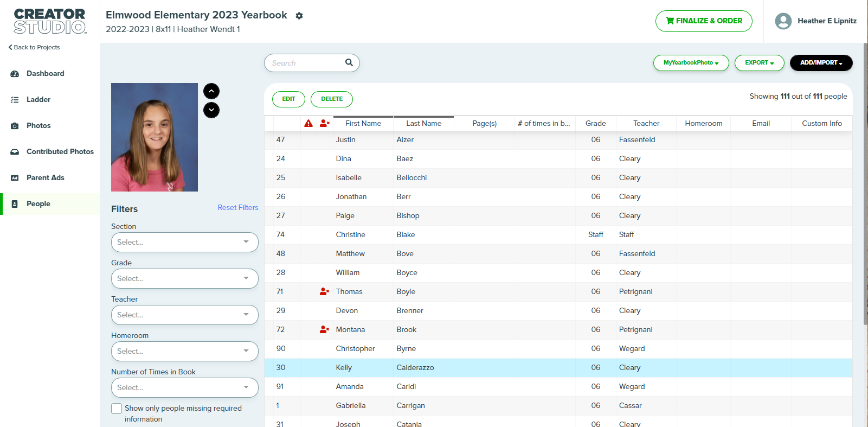
Task: Select Christopher Byrne row
Action: [558, 349]
